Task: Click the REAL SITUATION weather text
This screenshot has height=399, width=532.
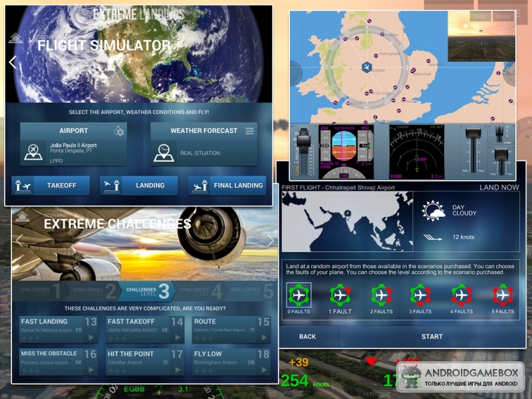Action: click(200, 153)
